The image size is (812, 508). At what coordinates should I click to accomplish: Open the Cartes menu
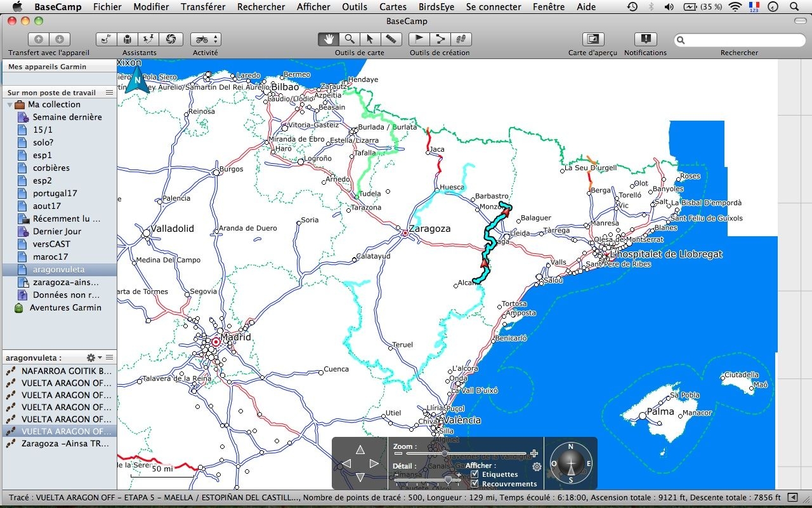pyautogui.click(x=393, y=7)
